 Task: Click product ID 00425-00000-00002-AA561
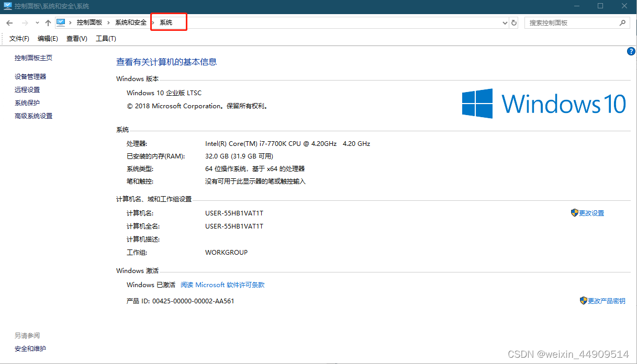[x=193, y=301]
